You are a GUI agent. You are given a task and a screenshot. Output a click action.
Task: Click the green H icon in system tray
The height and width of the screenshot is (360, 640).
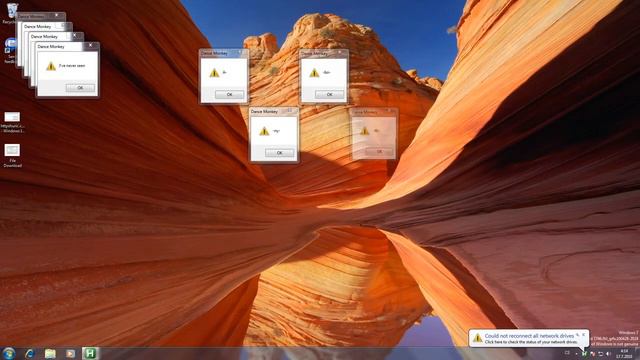click(x=584, y=354)
